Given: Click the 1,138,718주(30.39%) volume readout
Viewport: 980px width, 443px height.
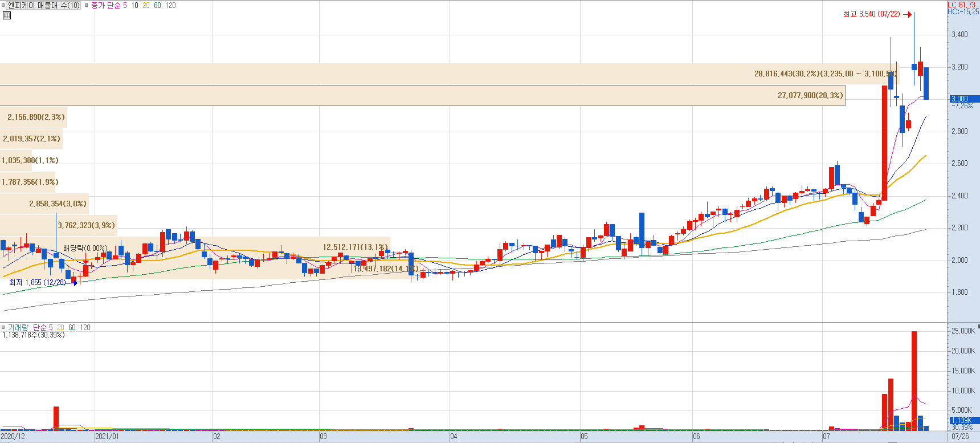Looking at the screenshot, I should pyautogui.click(x=34, y=335).
